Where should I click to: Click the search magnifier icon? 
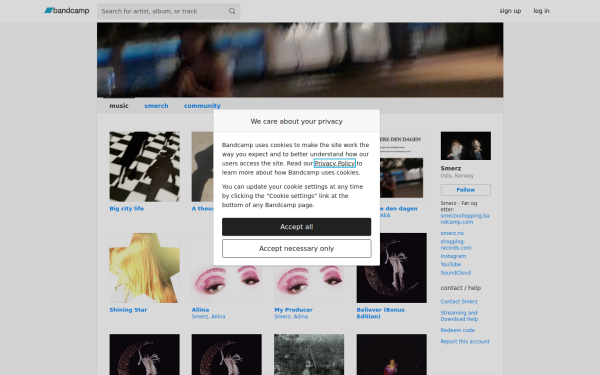232,11
